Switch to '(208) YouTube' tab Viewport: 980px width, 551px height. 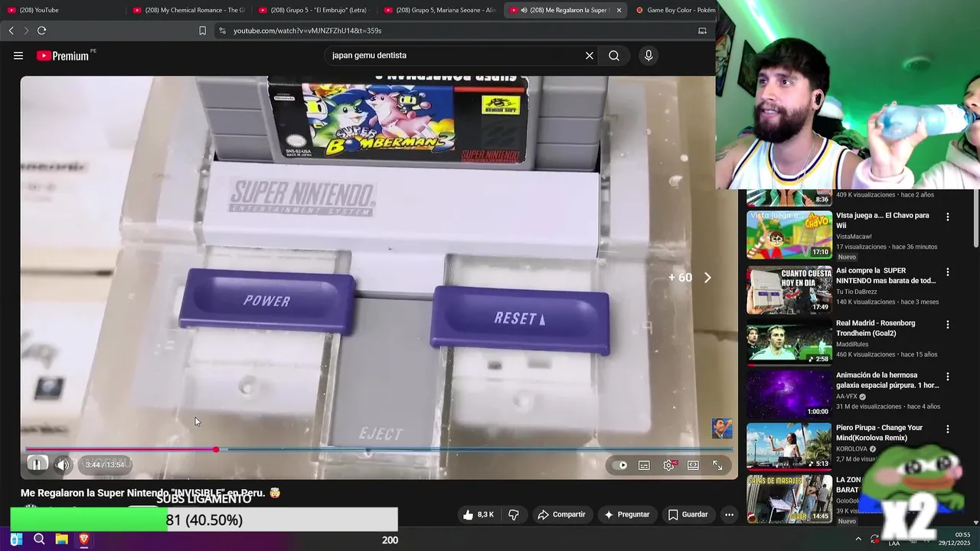61,10
